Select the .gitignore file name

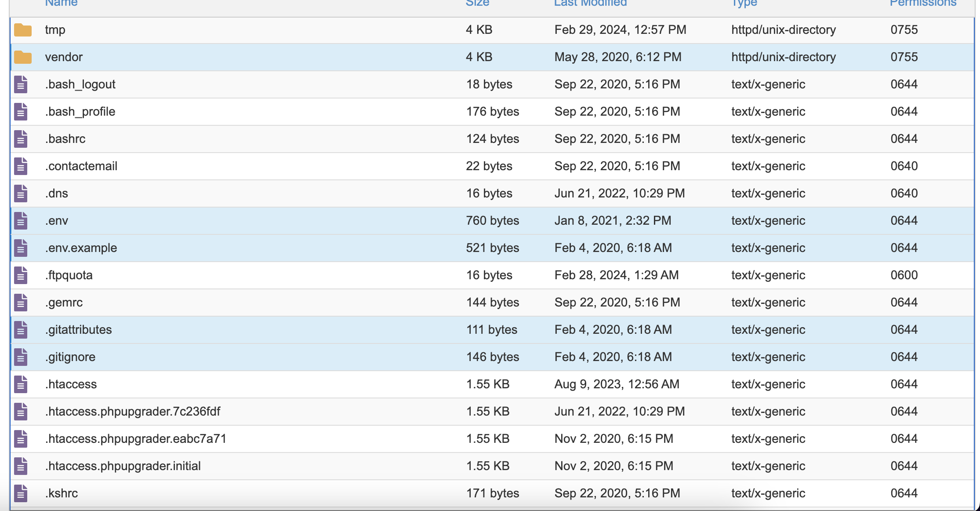click(70, 357)
